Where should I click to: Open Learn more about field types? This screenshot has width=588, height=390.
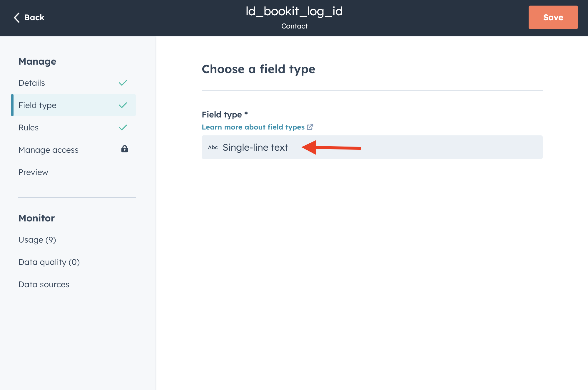coord(253,127)
